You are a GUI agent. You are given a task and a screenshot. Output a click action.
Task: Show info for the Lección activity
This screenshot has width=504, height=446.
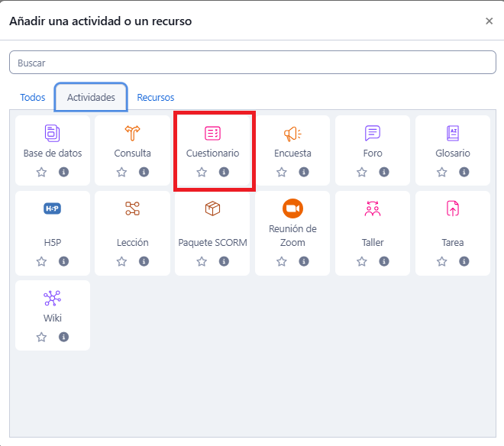[144, 261]
